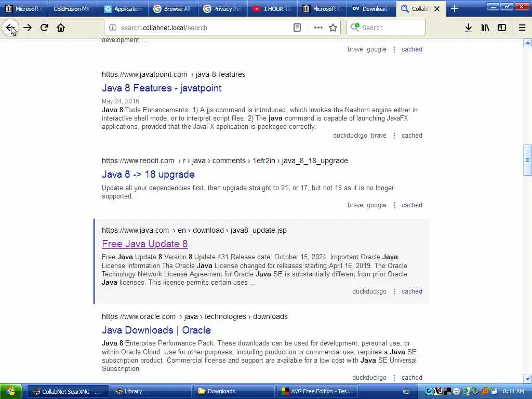Open cached link for Free Java Update result
The image size is (532, 399).
coord(412,291)
